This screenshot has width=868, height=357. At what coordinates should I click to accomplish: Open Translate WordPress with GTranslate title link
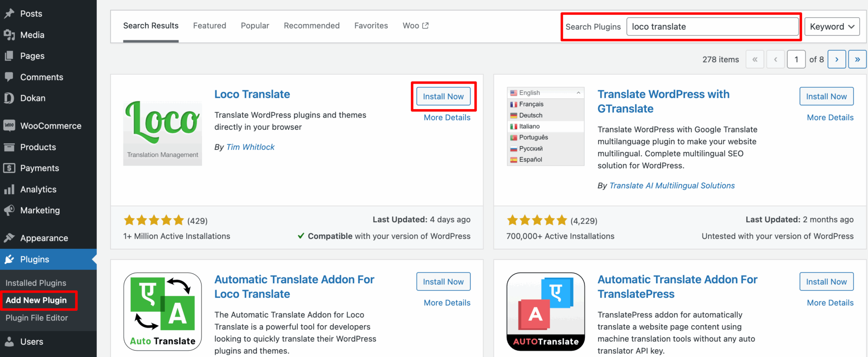coord(664,101)
